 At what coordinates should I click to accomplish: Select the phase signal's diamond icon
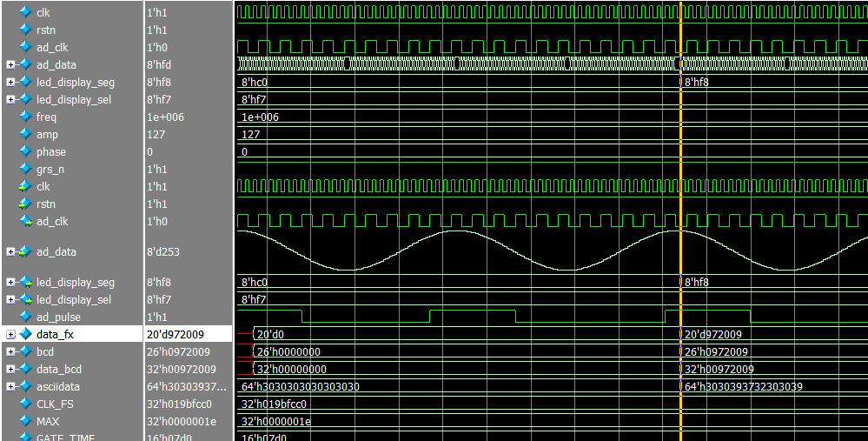tap(25, 151)
